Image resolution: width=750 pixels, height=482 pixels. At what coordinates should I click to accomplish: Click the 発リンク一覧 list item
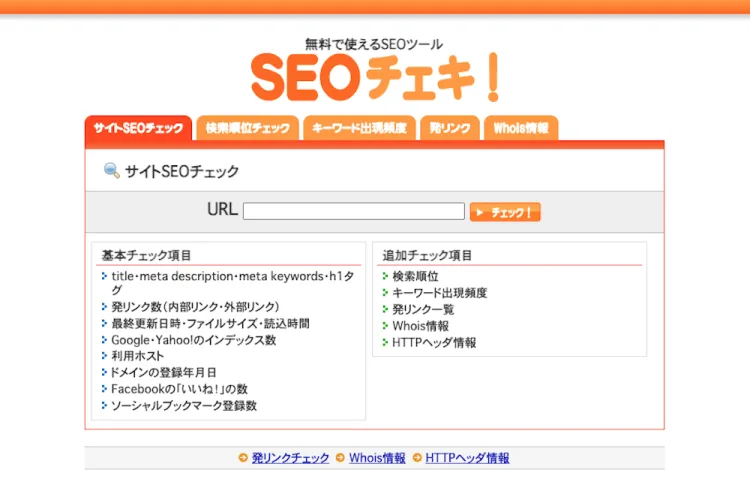pyautogui.click(x=423, y=309)
